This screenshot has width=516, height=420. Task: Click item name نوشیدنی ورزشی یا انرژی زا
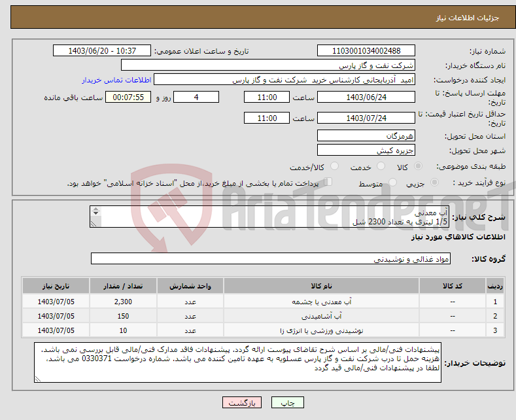pos(322,331)
